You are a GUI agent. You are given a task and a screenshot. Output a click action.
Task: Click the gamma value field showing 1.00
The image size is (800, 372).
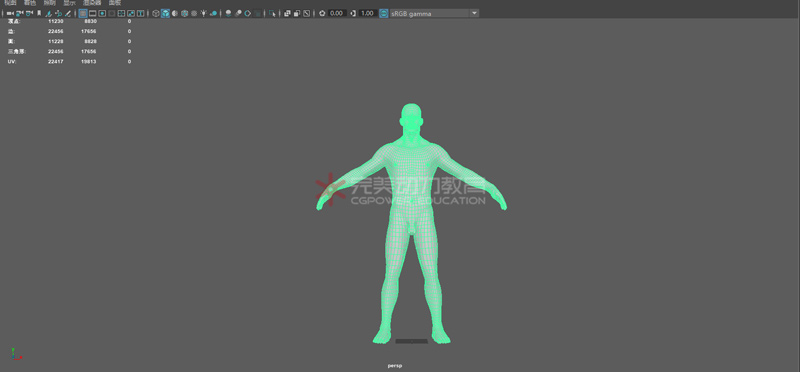(367, 13)
